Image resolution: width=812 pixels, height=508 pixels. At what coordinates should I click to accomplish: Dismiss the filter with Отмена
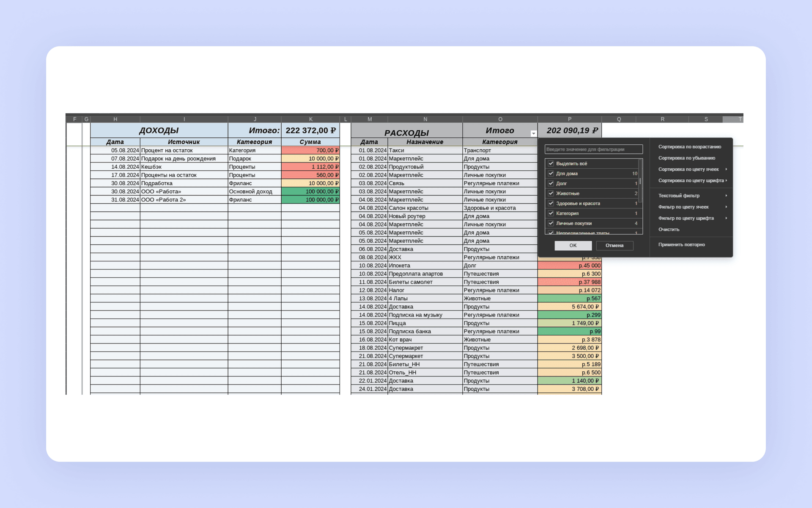614,246
